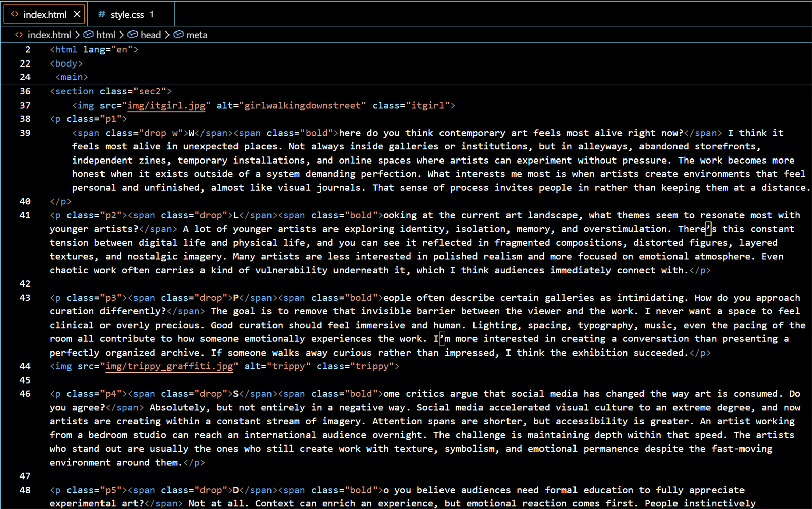Click line number 24
The image size is (812, 509).
pos(25,77)
